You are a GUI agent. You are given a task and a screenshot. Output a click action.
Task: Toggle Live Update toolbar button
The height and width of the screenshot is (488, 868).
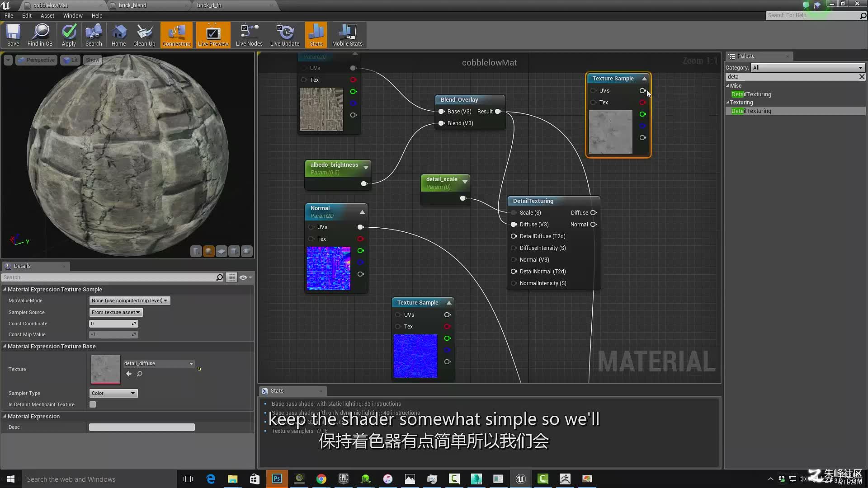(285, 35)
